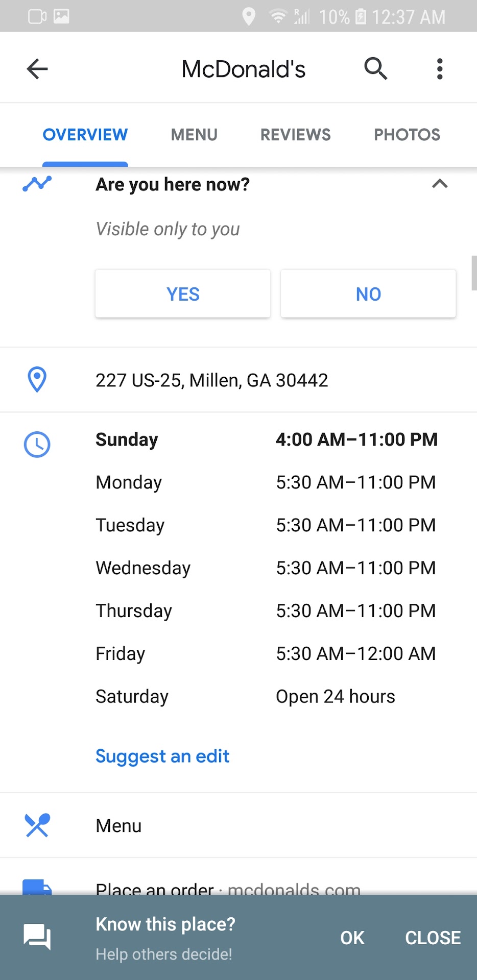Select the address 227 US-25, Millen
Screen dimensions: 477x980
[211, 380]
